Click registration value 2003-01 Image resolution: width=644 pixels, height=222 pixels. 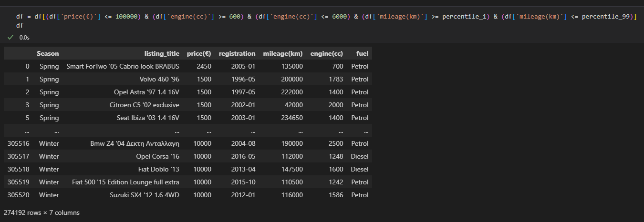pos(243,118)
